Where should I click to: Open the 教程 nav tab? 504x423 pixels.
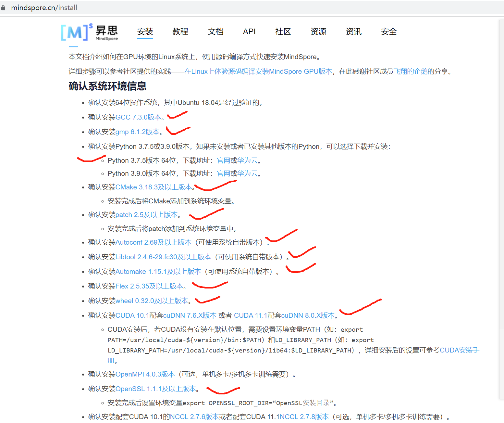180,32
